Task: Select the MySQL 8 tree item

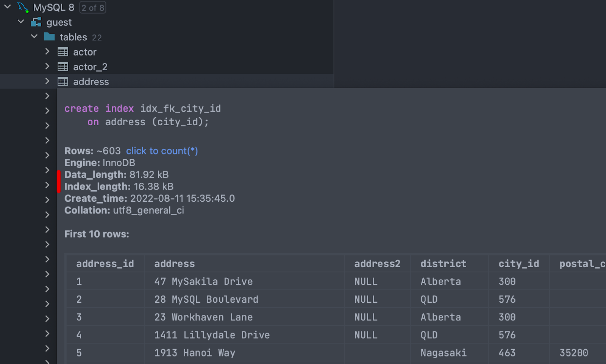Action: tap(54, 7)
